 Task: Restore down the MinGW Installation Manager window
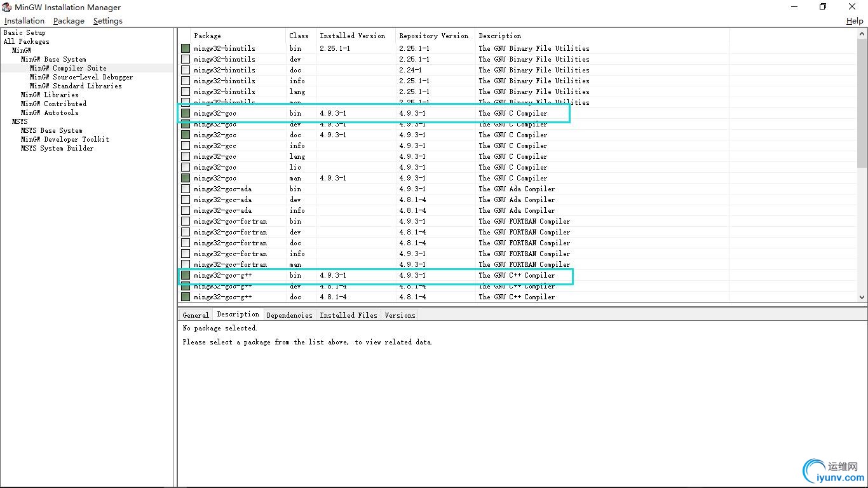pos(823,7)
